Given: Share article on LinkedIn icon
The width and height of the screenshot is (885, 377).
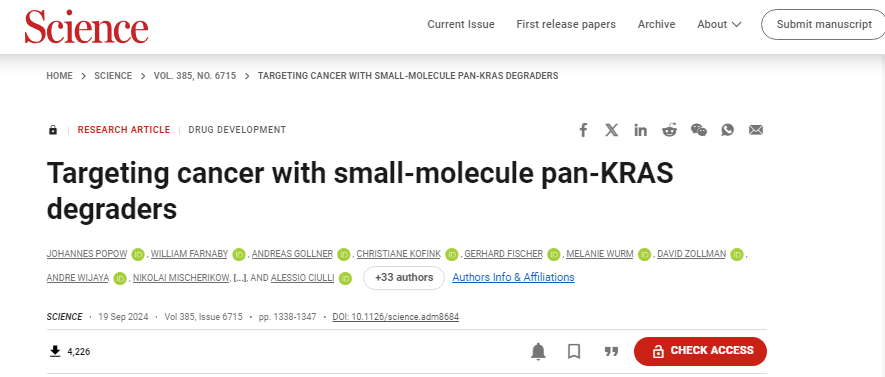Looking at the screenshot, I should [x=641, y=130].
